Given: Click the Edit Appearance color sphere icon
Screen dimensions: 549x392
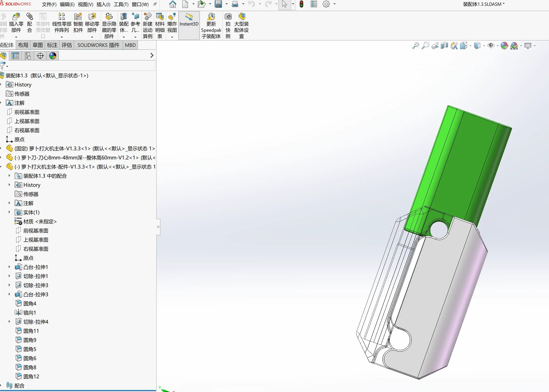Looking at the screenshot, I should 504,46.
